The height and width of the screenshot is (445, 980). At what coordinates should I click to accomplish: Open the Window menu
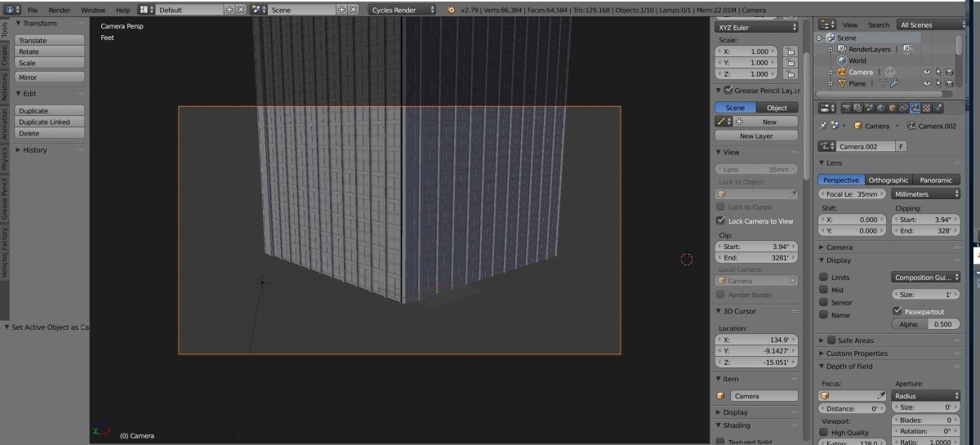point(93,10)
